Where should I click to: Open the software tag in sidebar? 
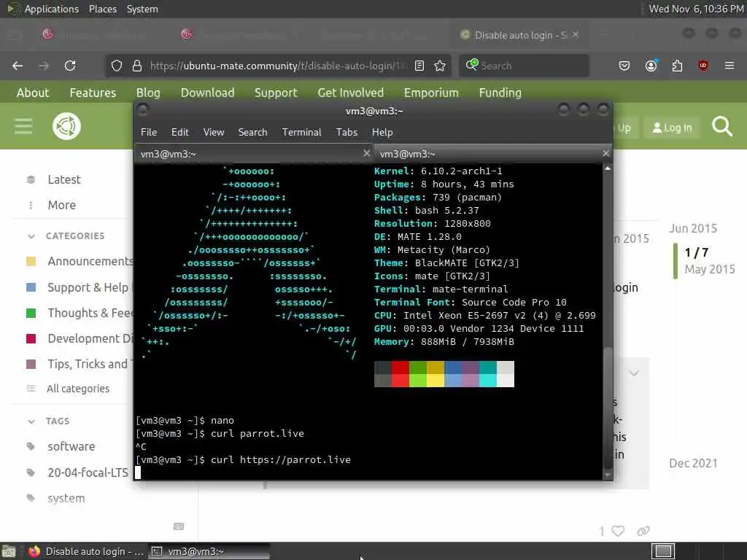click(71, 446)
